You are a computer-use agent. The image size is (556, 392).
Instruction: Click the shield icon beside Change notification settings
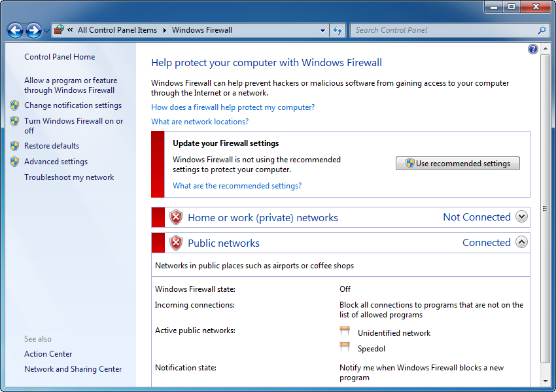[14, 105]
